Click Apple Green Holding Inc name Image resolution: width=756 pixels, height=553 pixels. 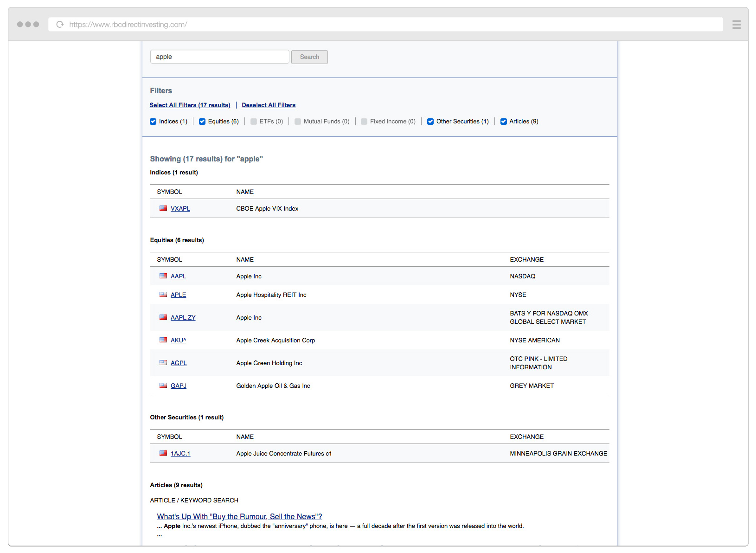click(269, 363)
